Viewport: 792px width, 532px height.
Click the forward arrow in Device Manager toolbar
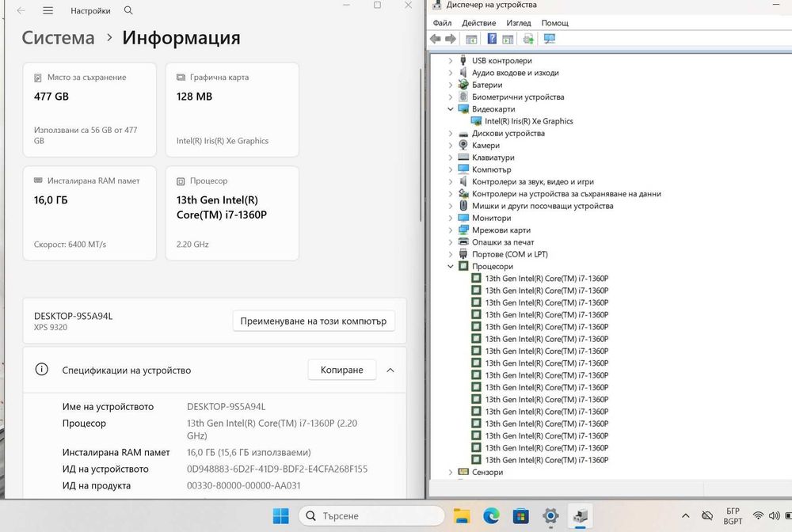pos(451,39)
